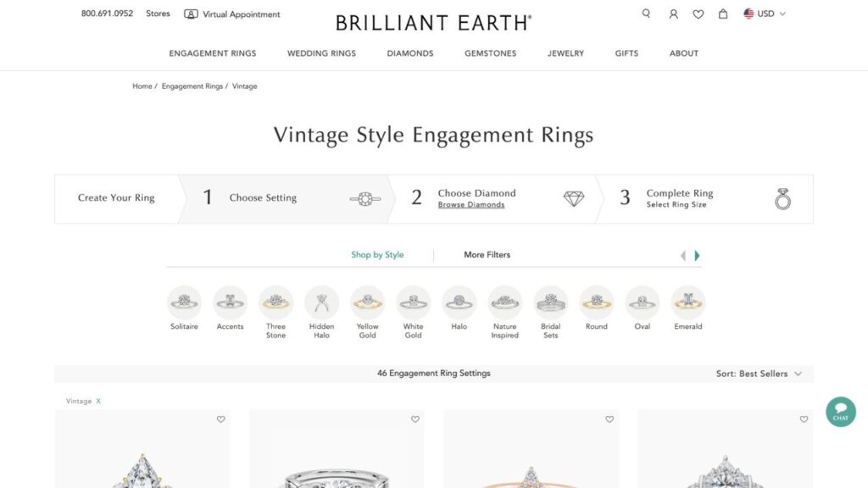Open the About menu
This screenshot has width=868, height=488.
point(684,53)
